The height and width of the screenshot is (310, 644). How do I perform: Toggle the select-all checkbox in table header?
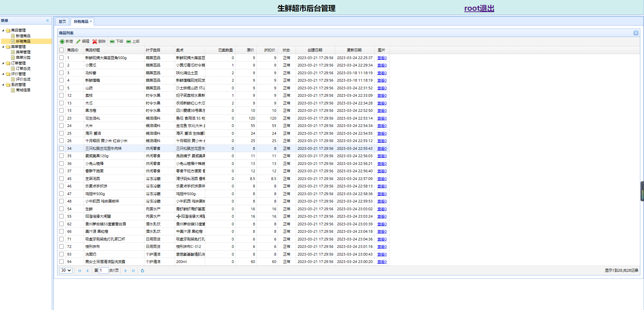[61, 50]
